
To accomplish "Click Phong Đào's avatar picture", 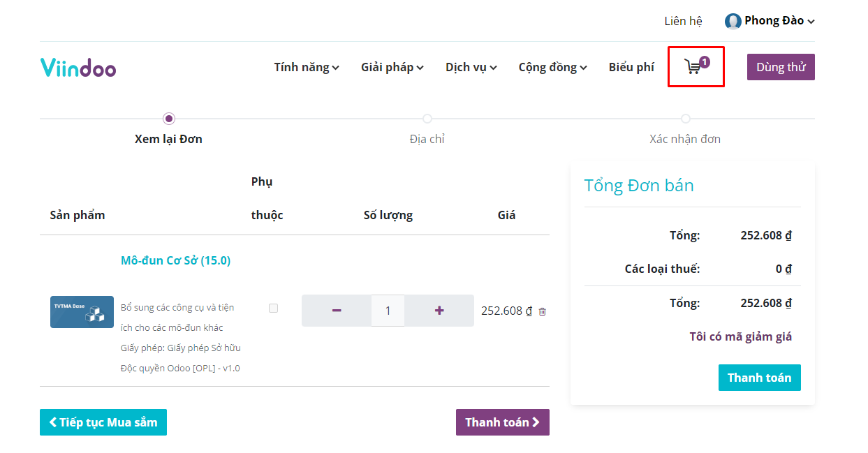I will 733,21.
